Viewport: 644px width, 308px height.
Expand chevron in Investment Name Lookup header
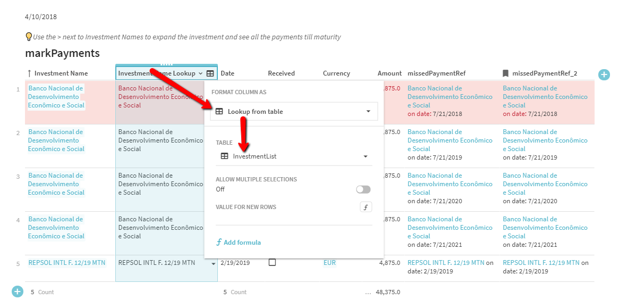tap(200, 73)
